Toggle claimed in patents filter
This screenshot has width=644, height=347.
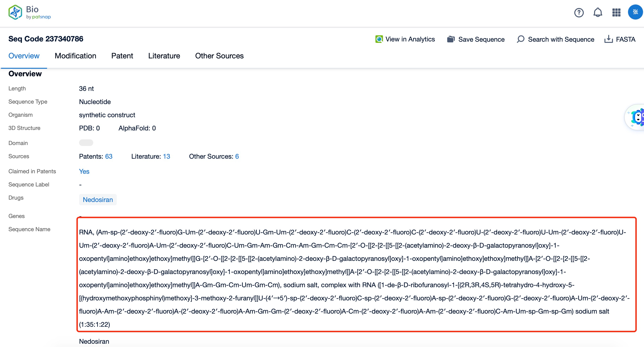(84, 171)
